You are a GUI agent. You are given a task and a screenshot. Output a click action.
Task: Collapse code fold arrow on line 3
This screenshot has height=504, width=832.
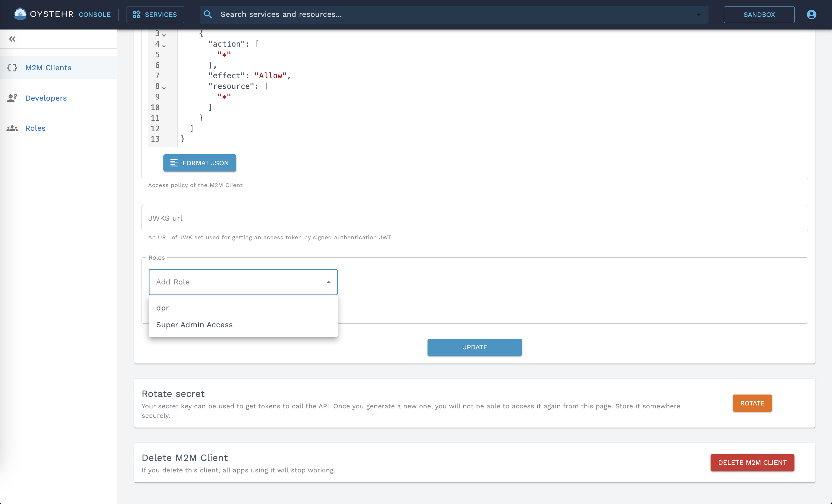pyautogui.click(x=164, y=35)
